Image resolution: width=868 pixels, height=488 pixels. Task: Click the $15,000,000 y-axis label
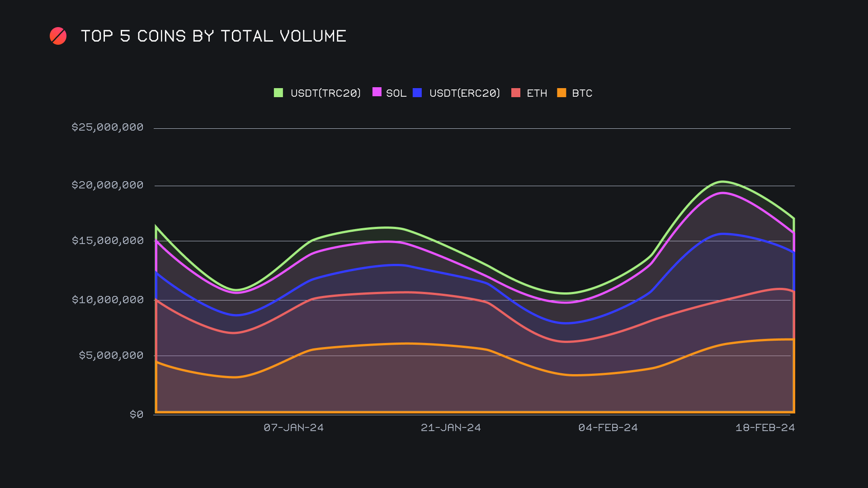(x=108, y=240)
